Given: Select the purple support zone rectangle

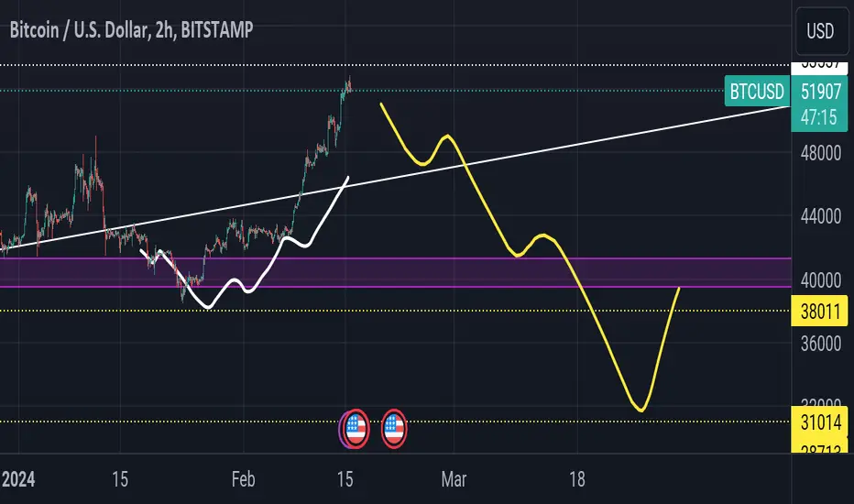Looking at the screenshot, I should coord(396,272).
